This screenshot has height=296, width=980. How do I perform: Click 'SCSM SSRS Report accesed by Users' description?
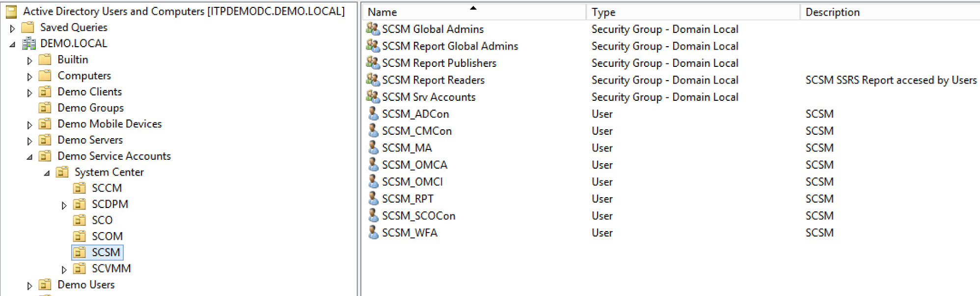[891, 80]
